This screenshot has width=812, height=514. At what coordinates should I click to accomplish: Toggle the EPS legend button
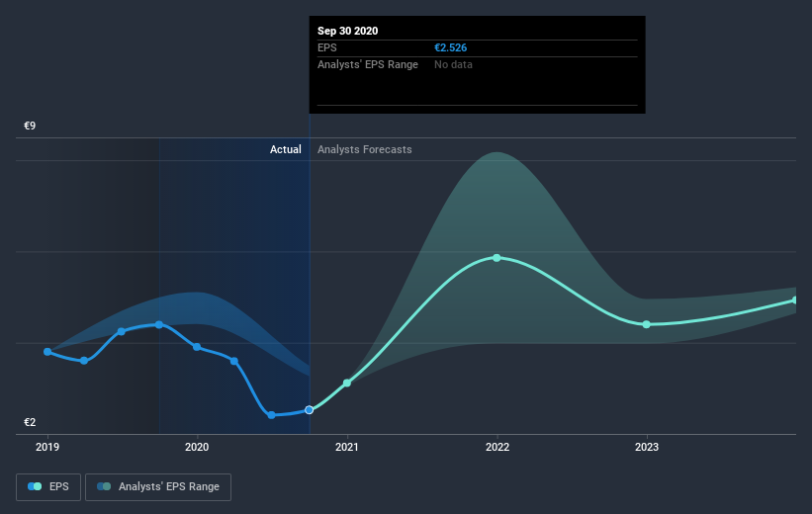48,486
